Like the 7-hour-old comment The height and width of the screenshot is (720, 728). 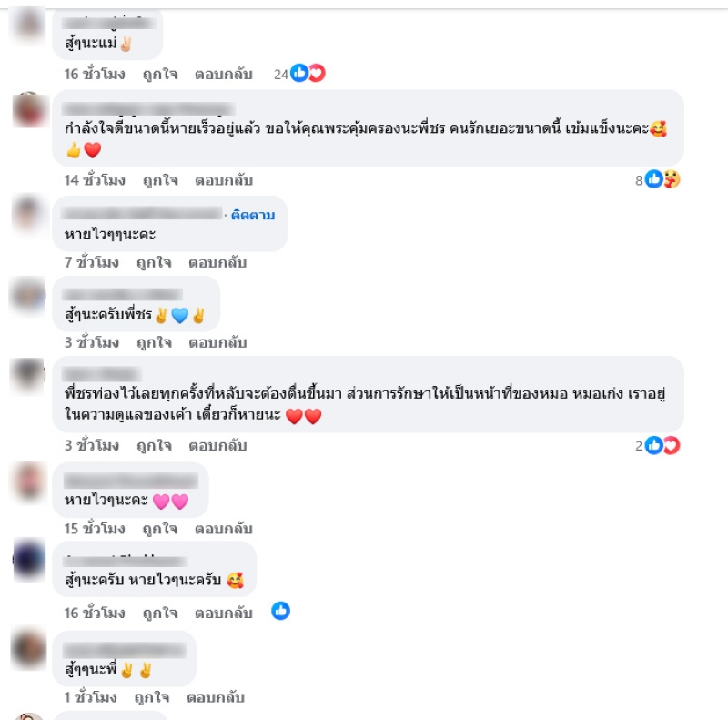(x=154, y=262)
